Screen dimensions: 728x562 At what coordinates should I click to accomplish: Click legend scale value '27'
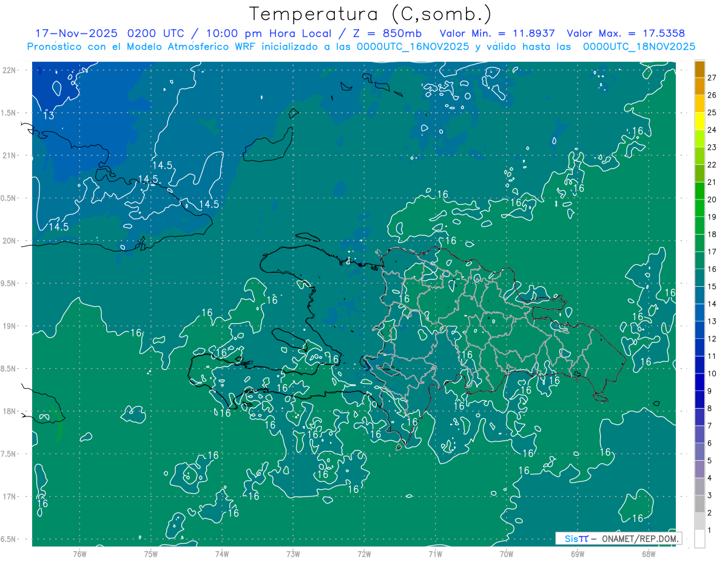point(712,78)
